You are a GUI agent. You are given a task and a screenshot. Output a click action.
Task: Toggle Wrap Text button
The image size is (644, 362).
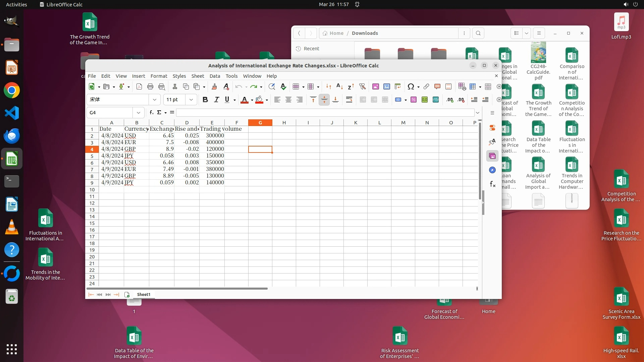pyautogui.click(x=349, y=100)
